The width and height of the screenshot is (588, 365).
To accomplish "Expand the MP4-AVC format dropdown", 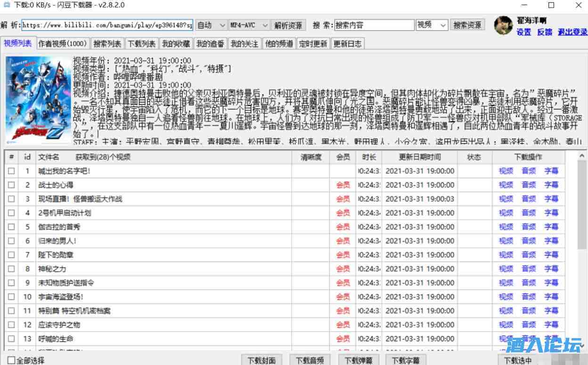I will pos(249,25).
